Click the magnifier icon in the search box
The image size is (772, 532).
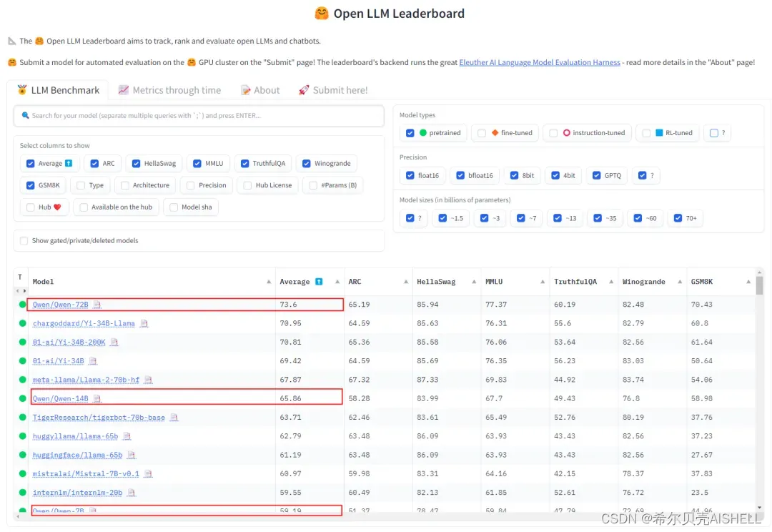[x=25, y=115]
